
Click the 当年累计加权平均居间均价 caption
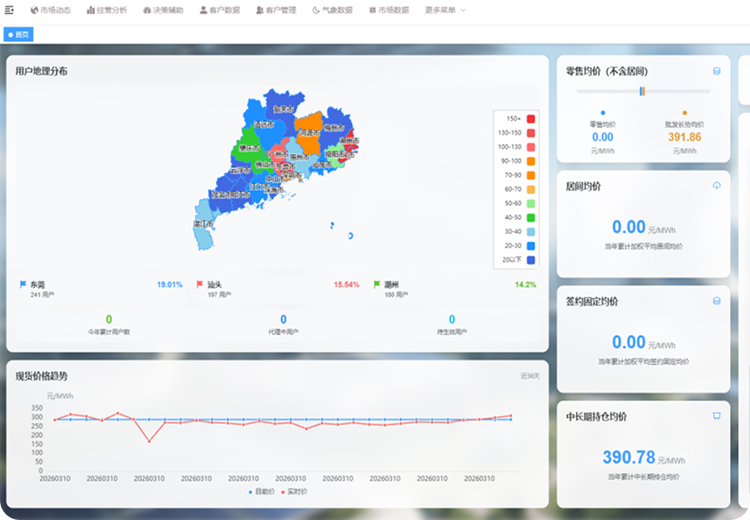[643, 246]
